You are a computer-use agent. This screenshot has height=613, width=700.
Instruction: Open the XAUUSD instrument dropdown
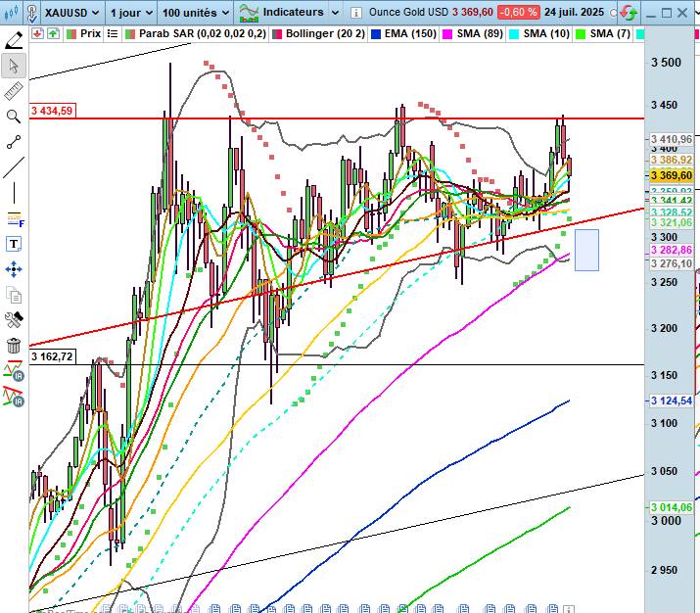pyautogui.click(x=71, y=13)
